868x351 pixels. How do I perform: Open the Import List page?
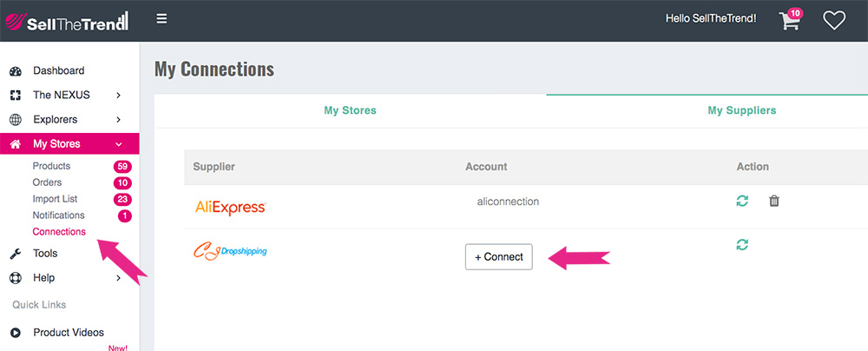[x=55, y=199]
